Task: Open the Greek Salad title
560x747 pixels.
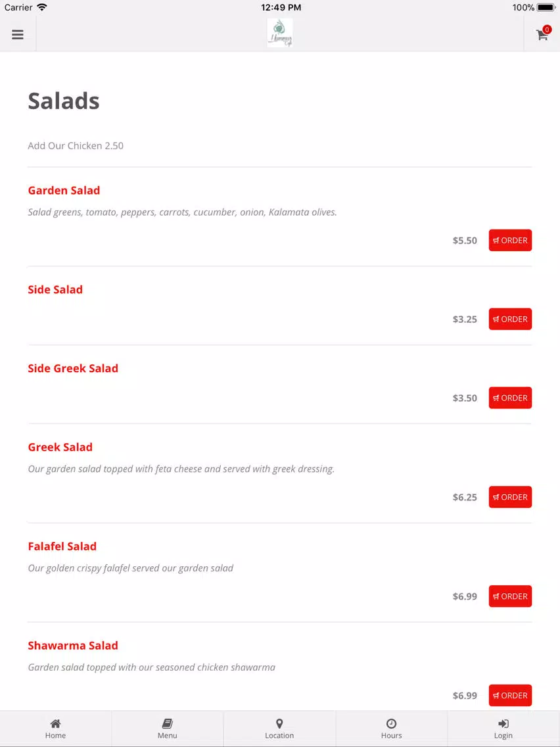Action: point(60,447)
